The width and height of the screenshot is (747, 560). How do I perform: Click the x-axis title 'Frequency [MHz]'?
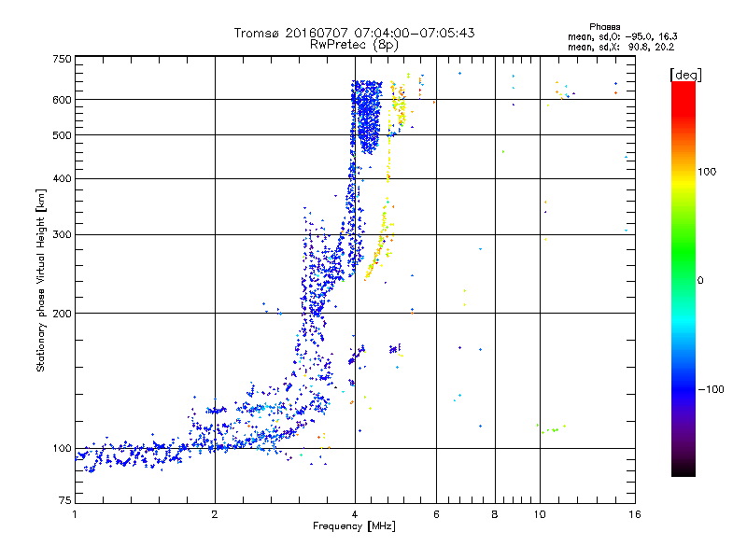(x=354, y=526)
